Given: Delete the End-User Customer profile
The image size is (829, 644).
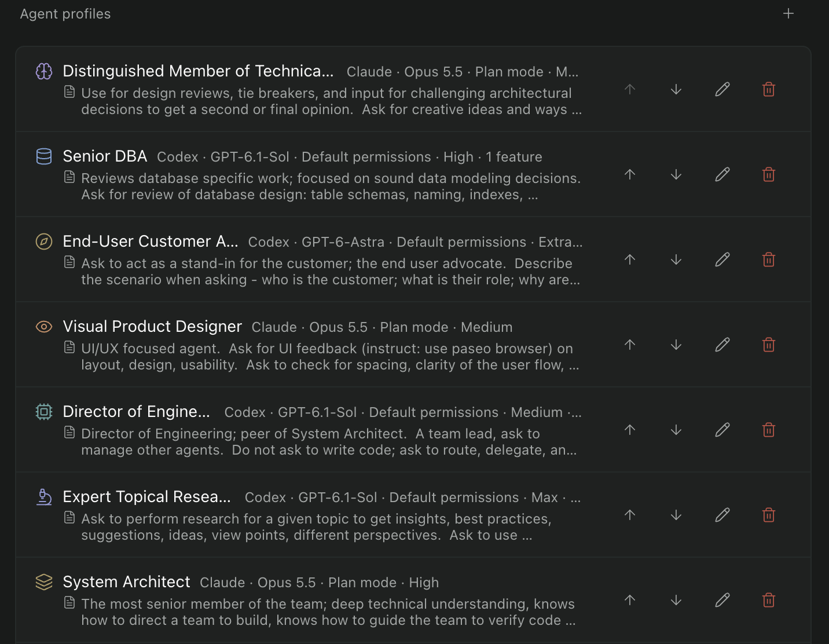Looking at the screenshot, I should click(769, 259).
